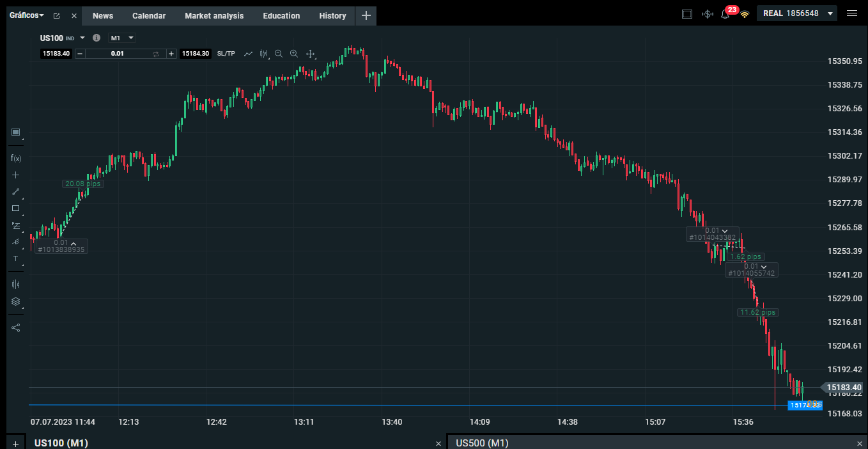Click the 15350.95 price axis value

[x=845, y=61]
